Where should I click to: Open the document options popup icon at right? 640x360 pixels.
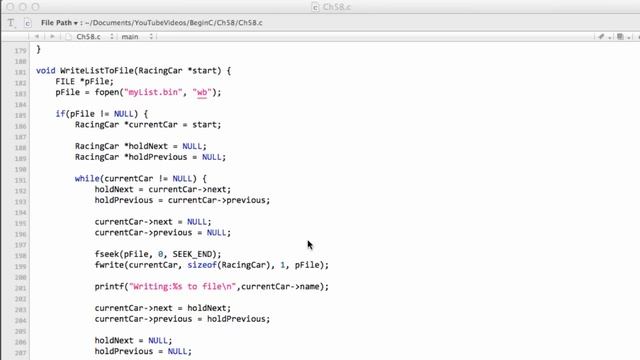623,37
